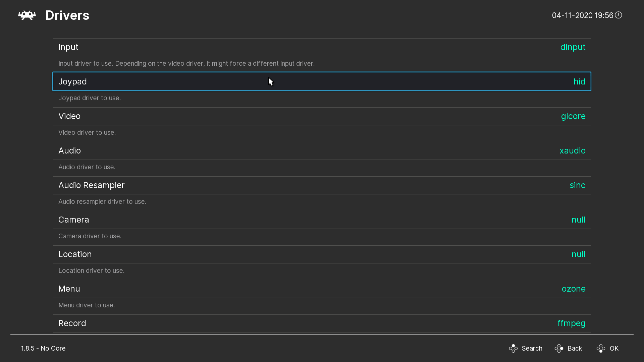Change the glcore video driver value

[573, 116]
